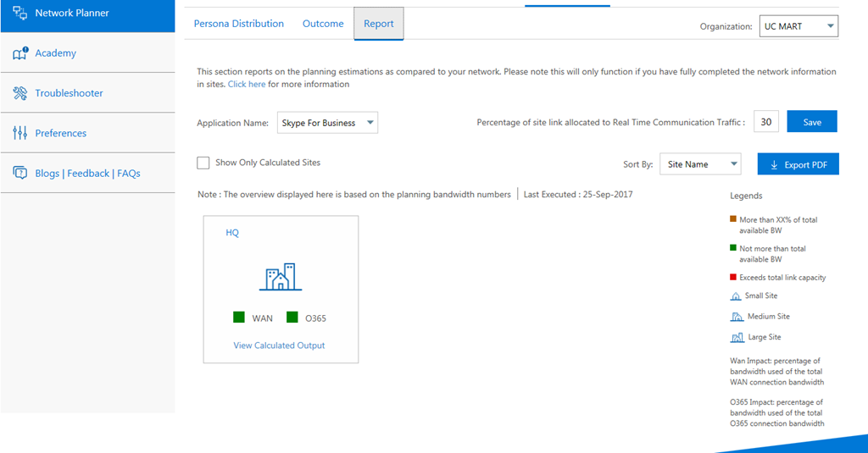Open Academy via its book icon
This screenshot has height=453, width=868.
point(20,53)
